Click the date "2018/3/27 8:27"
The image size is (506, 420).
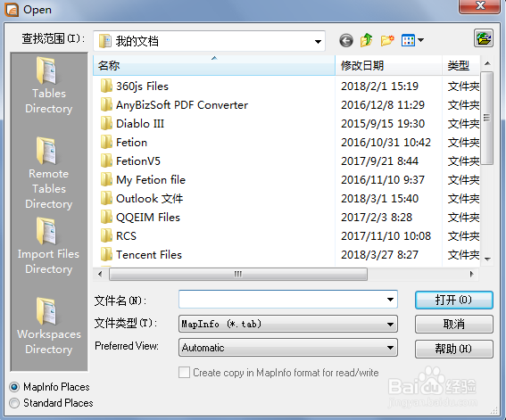pos(380,254)
